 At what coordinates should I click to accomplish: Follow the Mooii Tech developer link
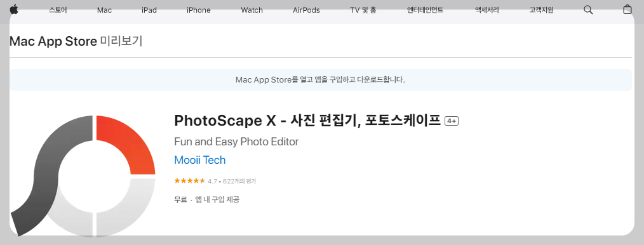[200, 160]
